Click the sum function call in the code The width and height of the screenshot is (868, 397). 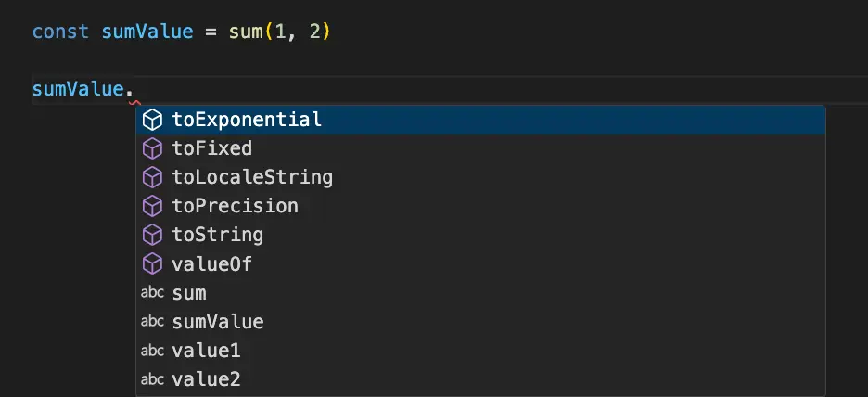pyautogui.click(x=246, y=32)
